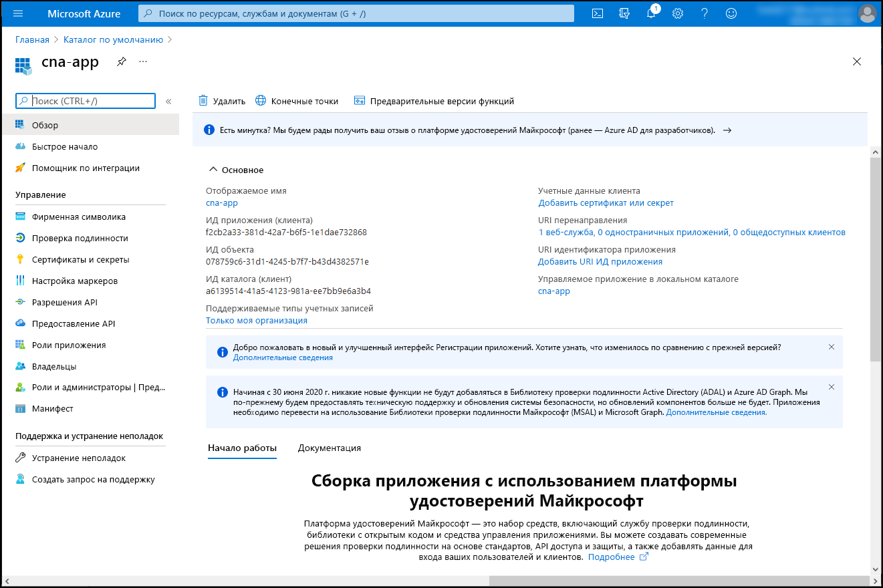Click Добавить сертификат или секрет
This screenshot has width=883, height=588.
(606, 202)
